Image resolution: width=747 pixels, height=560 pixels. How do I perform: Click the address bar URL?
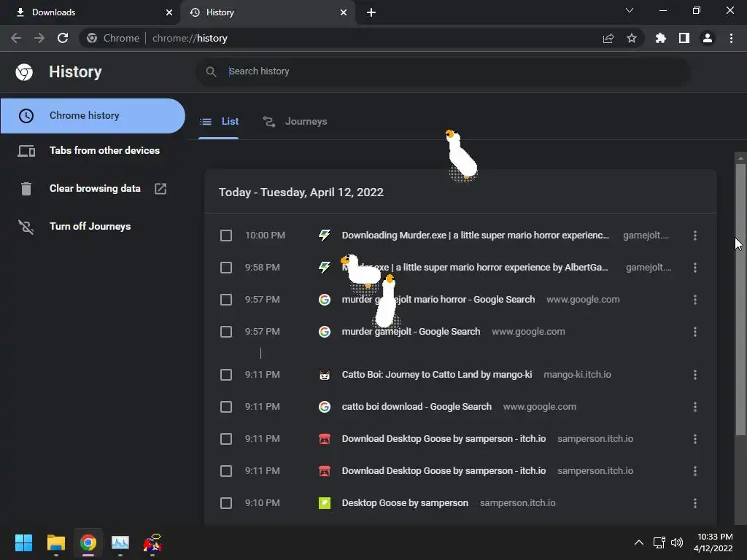190,38
